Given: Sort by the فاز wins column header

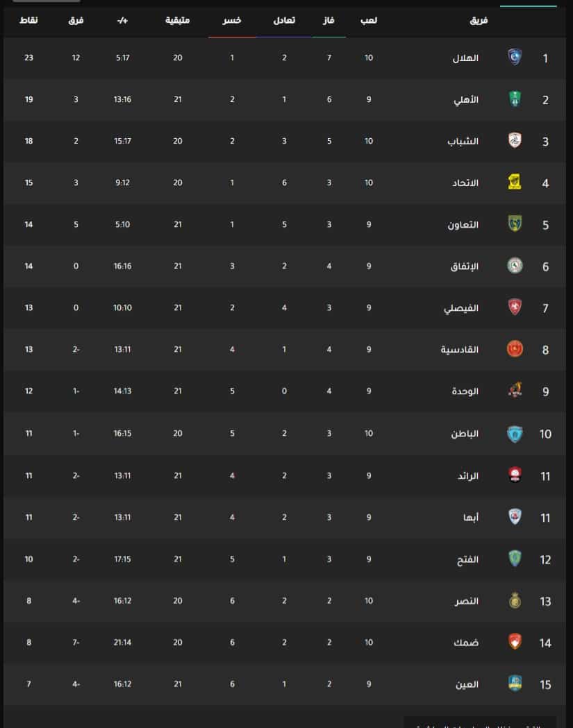Looking at the screenshot, I should pos(329,20).
